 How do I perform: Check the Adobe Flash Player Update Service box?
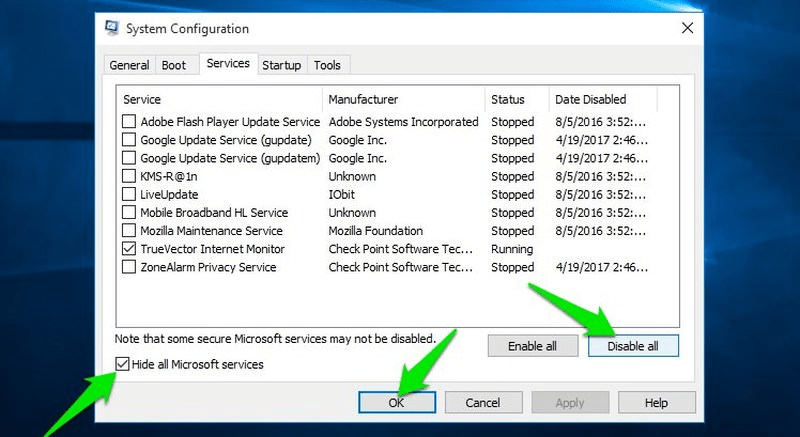(x=129, y=122)
